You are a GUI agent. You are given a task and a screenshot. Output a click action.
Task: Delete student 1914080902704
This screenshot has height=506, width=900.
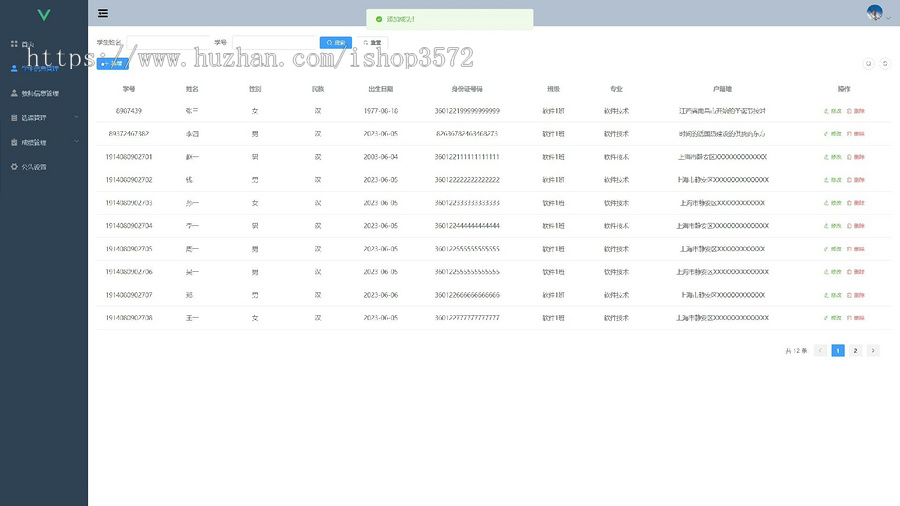pyautogui.click(x=856, y=225)
